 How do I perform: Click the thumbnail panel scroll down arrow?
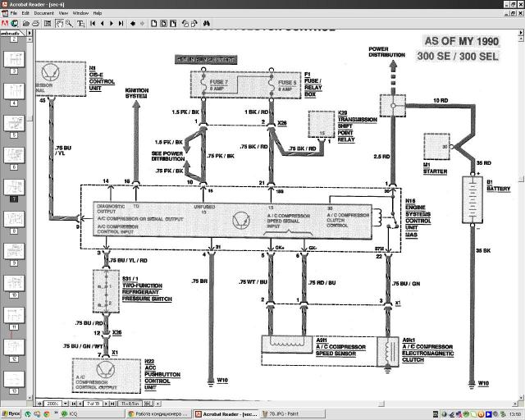30,398
